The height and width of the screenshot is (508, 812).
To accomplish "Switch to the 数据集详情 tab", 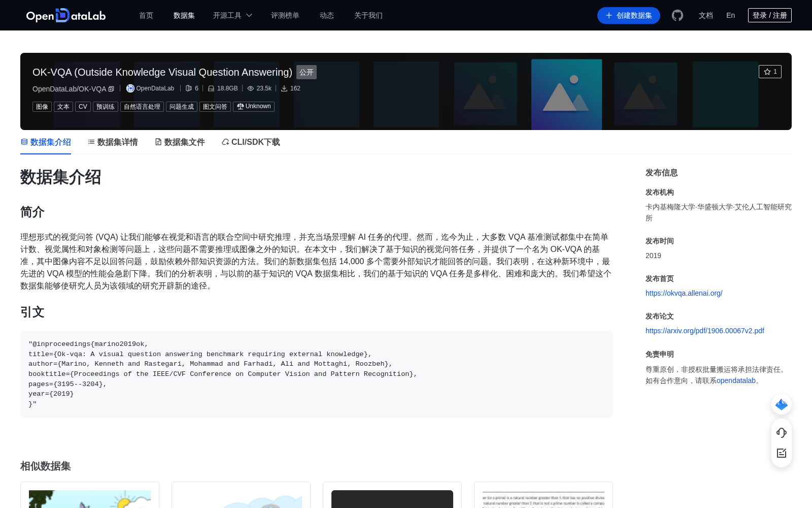I will [113, 142].
